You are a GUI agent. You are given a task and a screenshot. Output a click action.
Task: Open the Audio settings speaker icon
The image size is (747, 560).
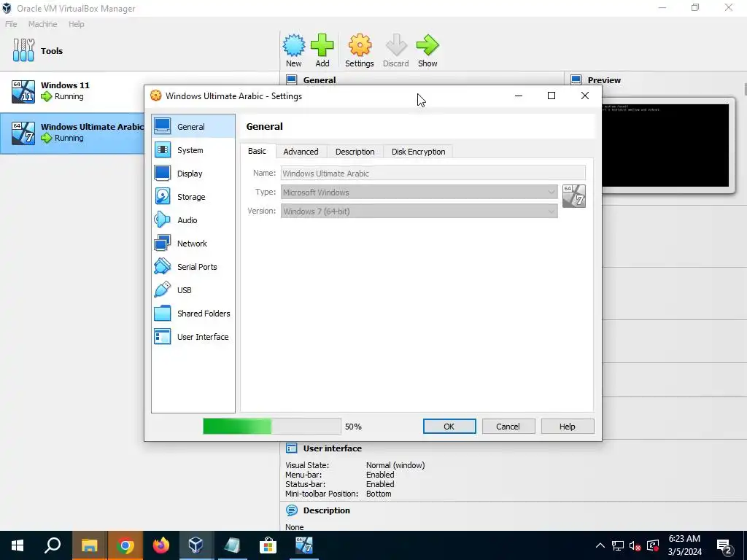[x=163, y=220]
